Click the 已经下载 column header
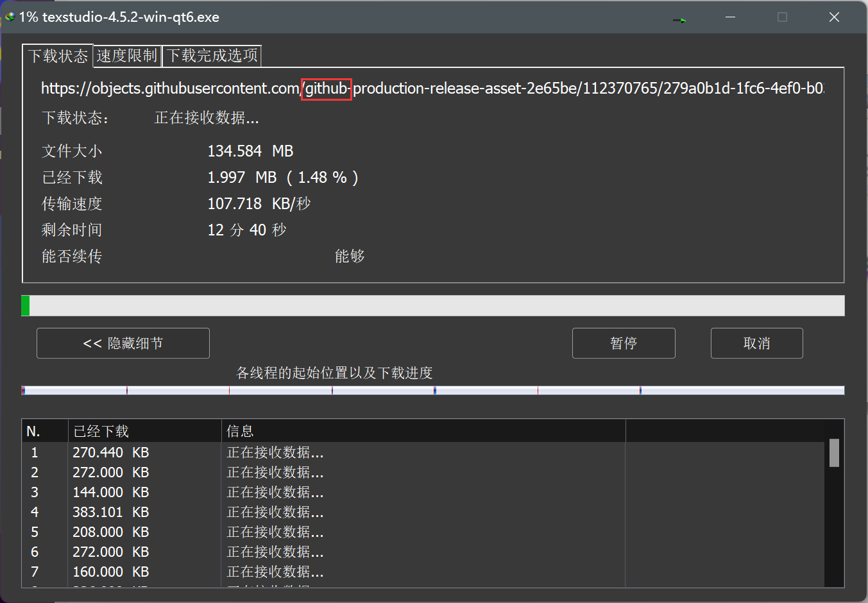This screenshot has width=868, height=603. [145, 431]
